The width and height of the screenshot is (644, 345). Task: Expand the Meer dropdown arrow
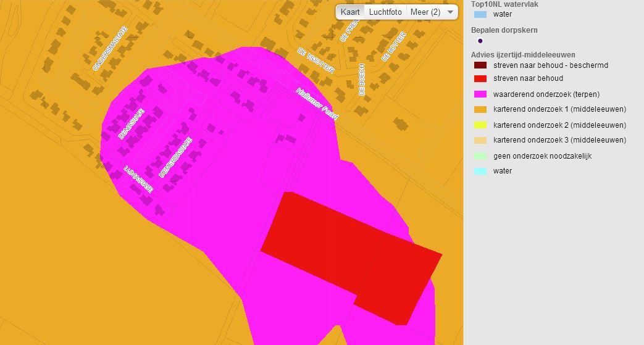pyautogui.click(x=450, y=12)
